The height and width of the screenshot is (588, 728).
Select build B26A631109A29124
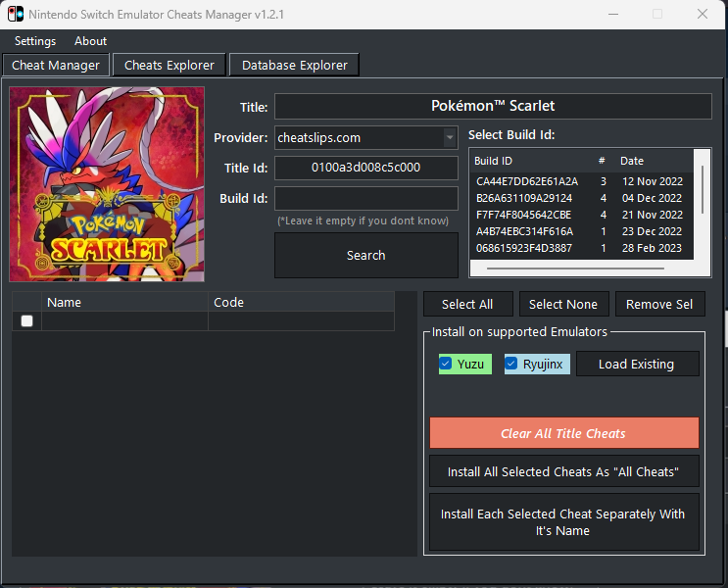pos(524,198)
